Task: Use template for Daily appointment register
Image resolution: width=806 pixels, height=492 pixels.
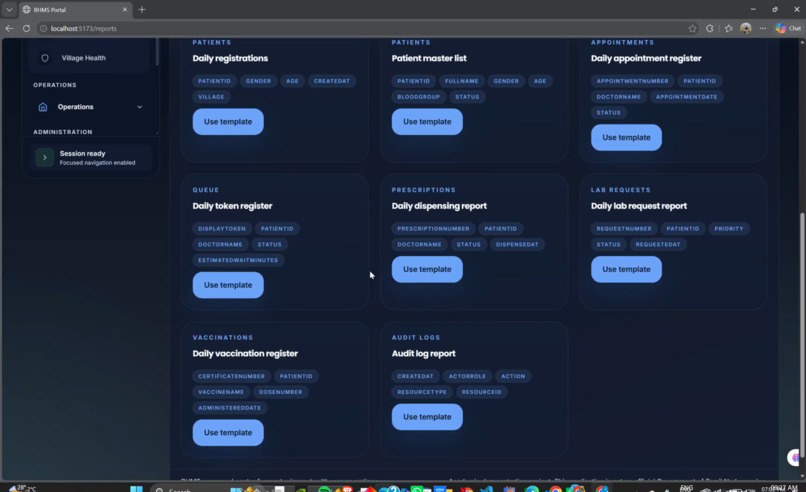Action: pyautogui.click(x=626, y=137)
